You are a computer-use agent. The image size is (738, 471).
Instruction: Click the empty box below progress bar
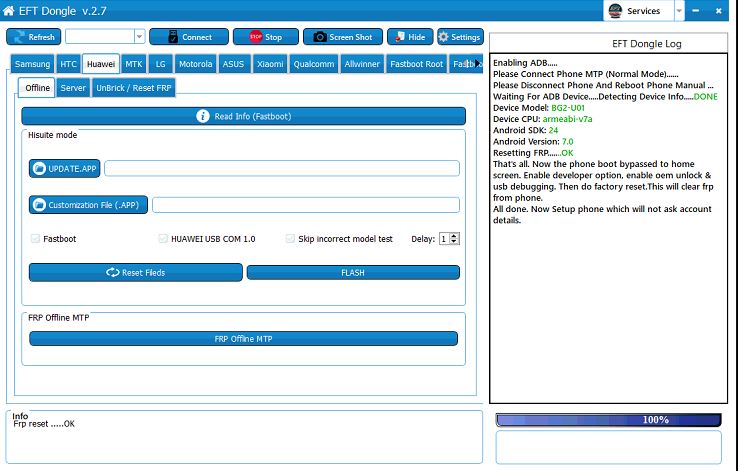point(609,447)
